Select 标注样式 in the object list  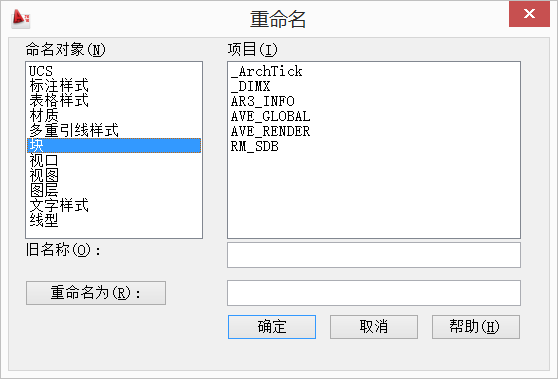pyautogui.click(x=114, y=86)
